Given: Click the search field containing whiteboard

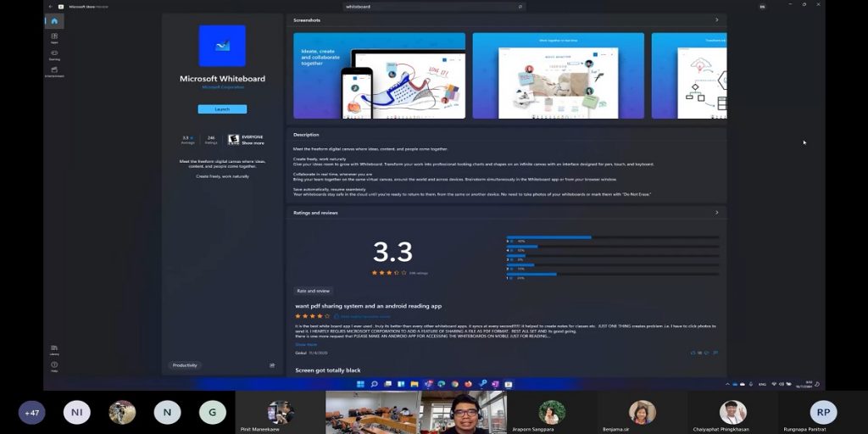Looking at the screenshot, I should (x=432, y=6).
